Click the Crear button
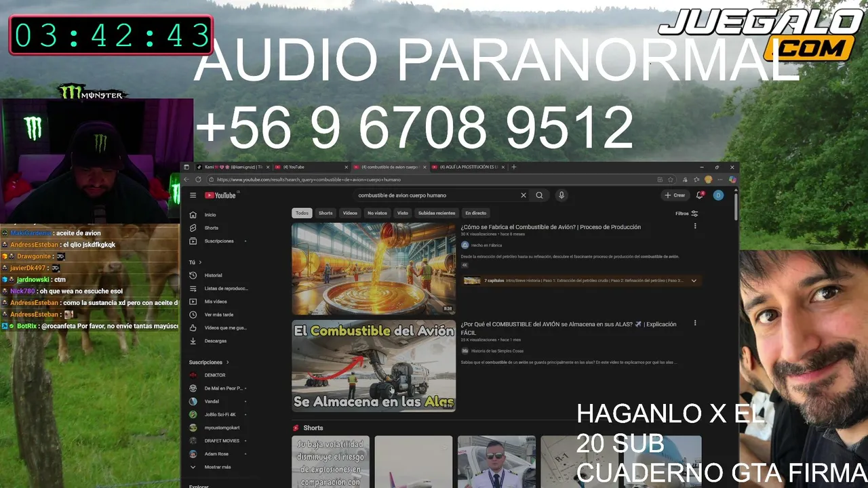Viewport: 868px width, 488px height. tap(675, 195)
